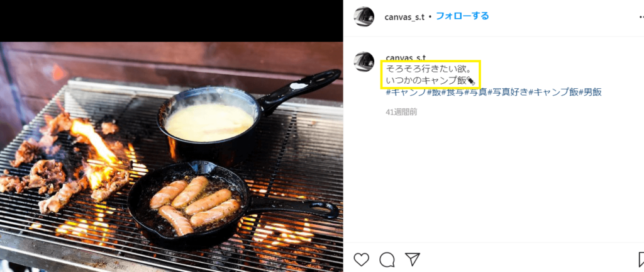Open the #男飯 hashtag
Viewport: 644px width, 272px height.
coord(591,93)
